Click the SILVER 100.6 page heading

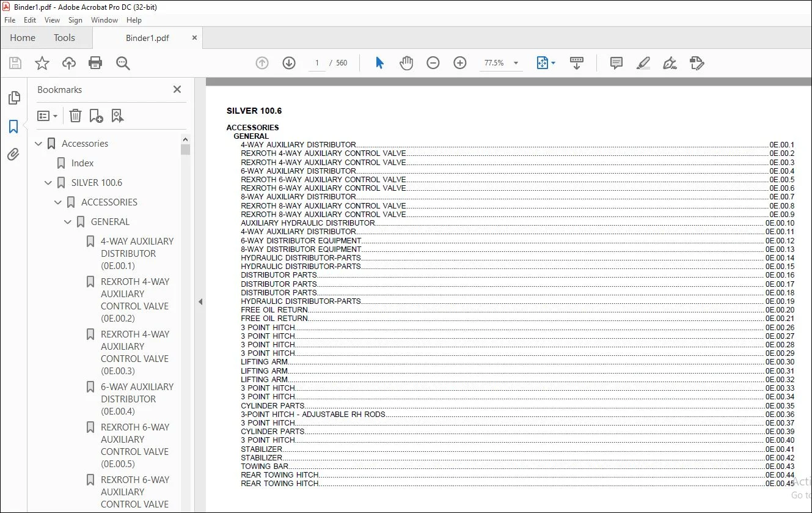click(254, 111)
